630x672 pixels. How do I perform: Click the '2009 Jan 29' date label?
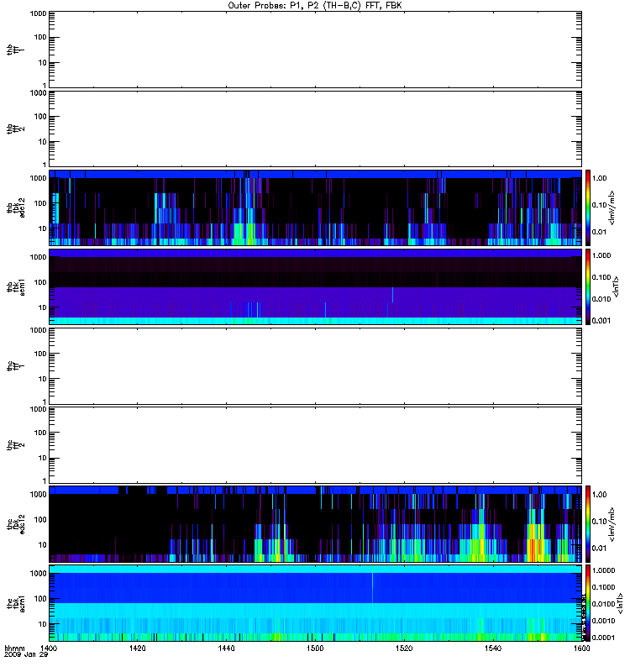click(26, 655)
